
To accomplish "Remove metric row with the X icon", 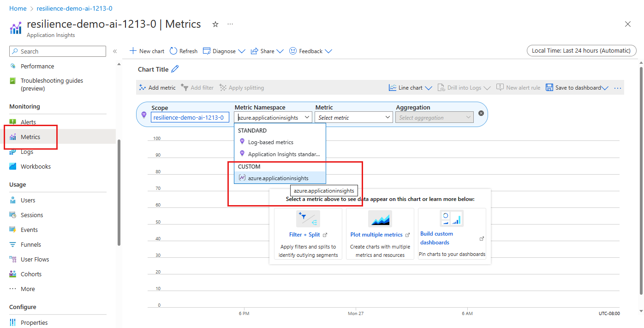I will tap(481, 113).
